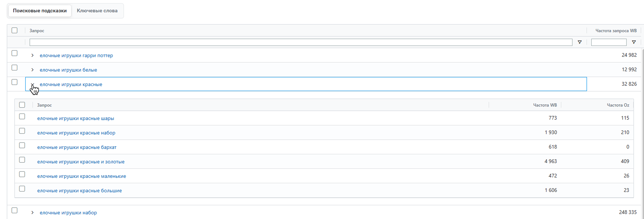This screenshot has height=219, width=644.
Task: Sort nested table by Частота WB header
Action: pyautogui.click(x=545, y=105)
